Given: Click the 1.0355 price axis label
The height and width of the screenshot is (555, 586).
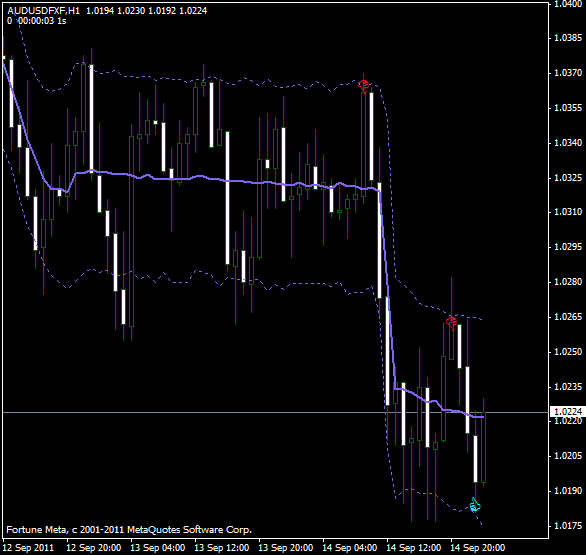Looking at the screenshot, I should [568, 108].
